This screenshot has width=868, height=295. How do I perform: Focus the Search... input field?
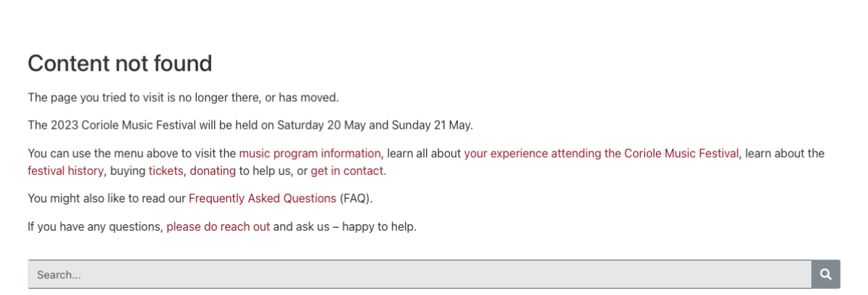420,275
